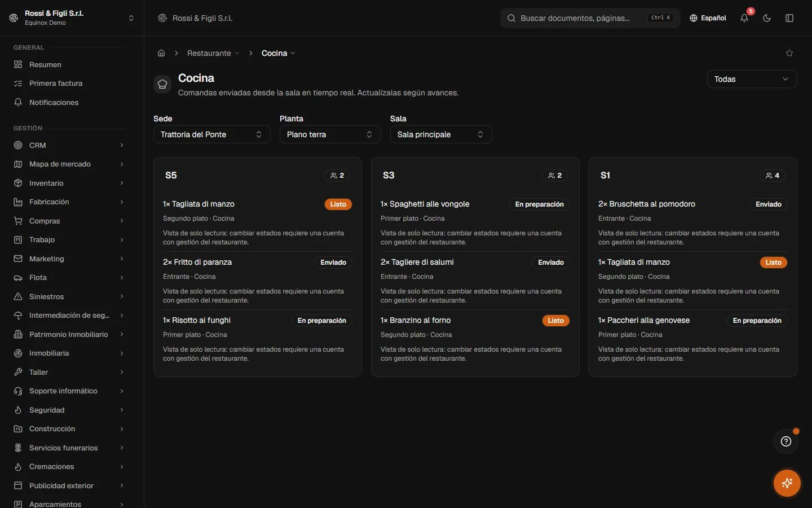This screenshot has height=508, width=812.
Task: Click En preparación badge for Spaghetti alle vongole
Action: 540,204
